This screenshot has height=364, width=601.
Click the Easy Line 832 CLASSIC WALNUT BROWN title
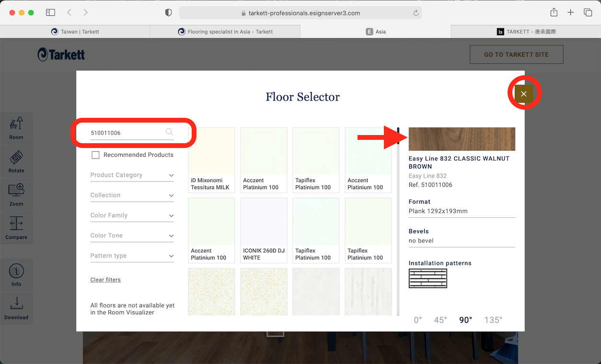point(459,162)
